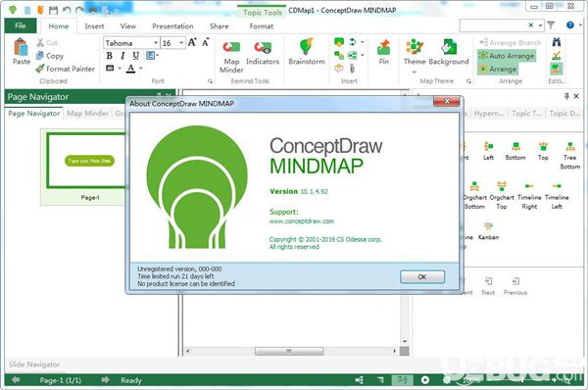Switch to the View ribbon tab
588x390 pixels.
[127, 26]
